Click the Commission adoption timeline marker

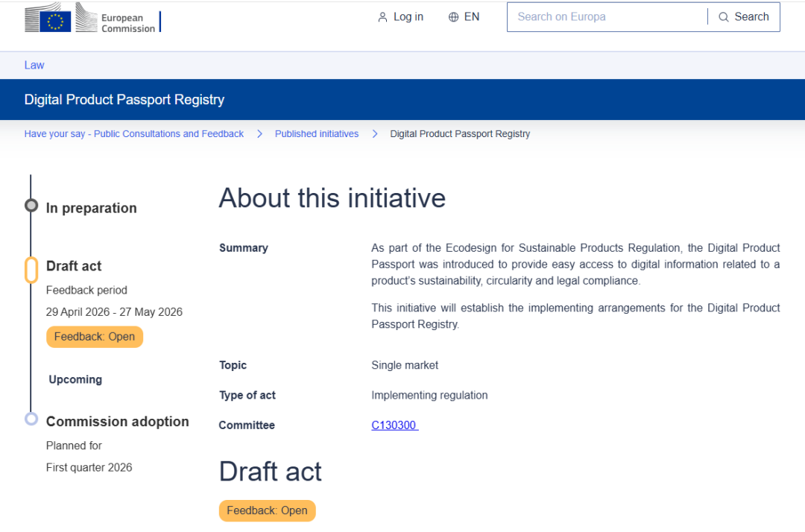(31, 419)
